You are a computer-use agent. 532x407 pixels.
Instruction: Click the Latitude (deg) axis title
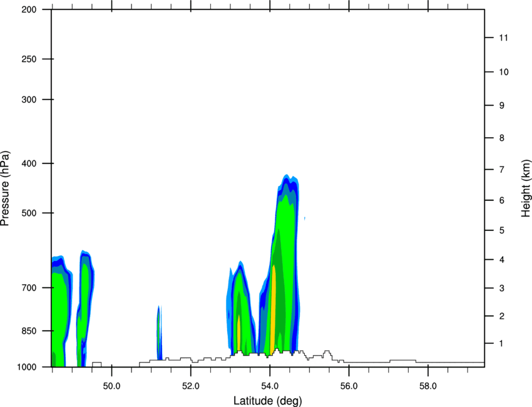(268, 401)
